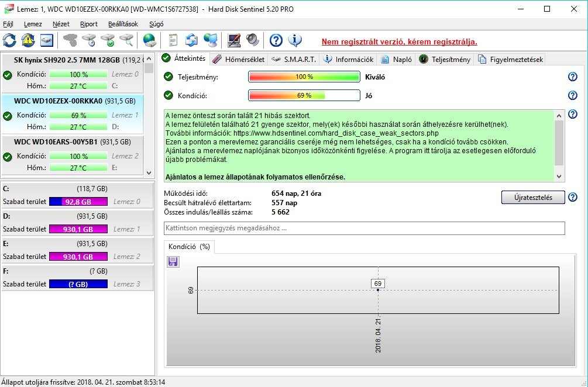Image resolution: width=588 pixels, height=387 pixels.
Task: Click the hdsentinel.com weak sectors URL
Action: coord(336,133)
